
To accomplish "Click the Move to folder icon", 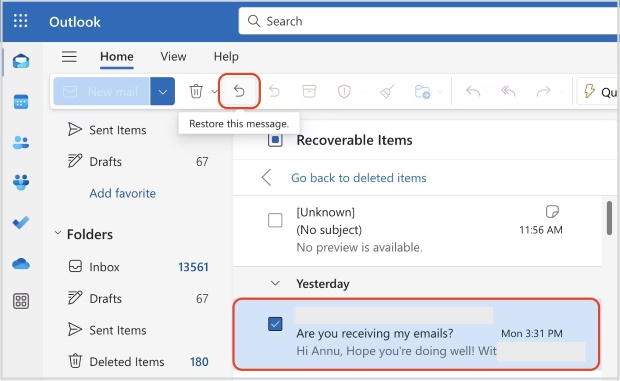I will 422,92.
